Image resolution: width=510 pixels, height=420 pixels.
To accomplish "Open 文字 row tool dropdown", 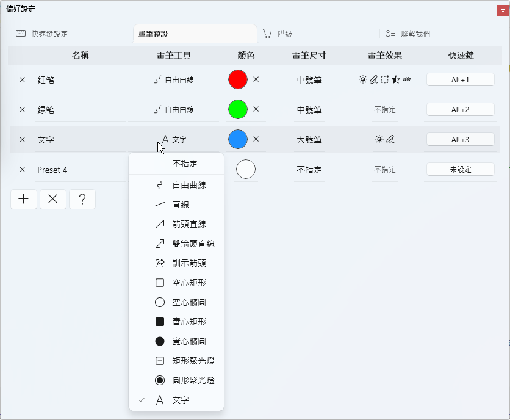I will (x=174, y=140).
